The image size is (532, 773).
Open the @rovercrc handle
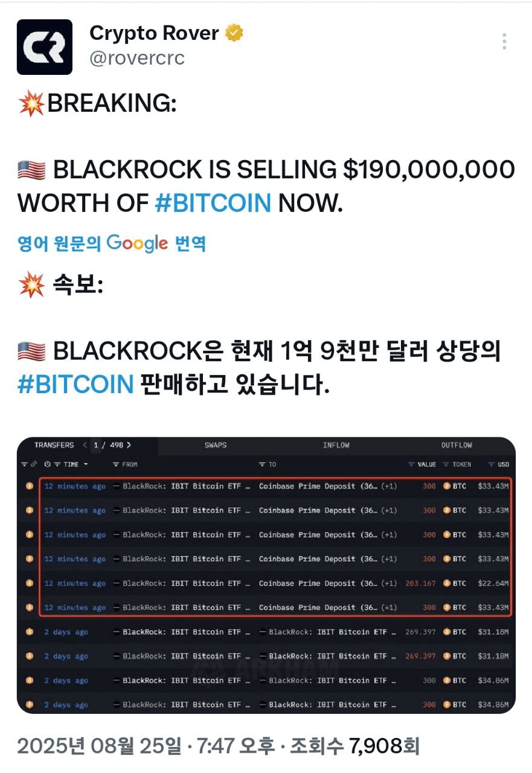[137, 59]
